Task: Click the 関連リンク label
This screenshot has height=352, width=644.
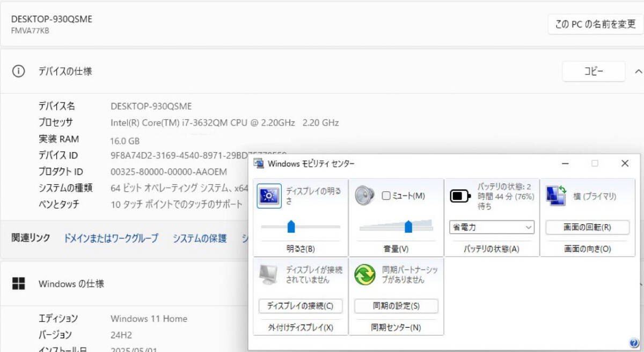Action: coord(31,238)
